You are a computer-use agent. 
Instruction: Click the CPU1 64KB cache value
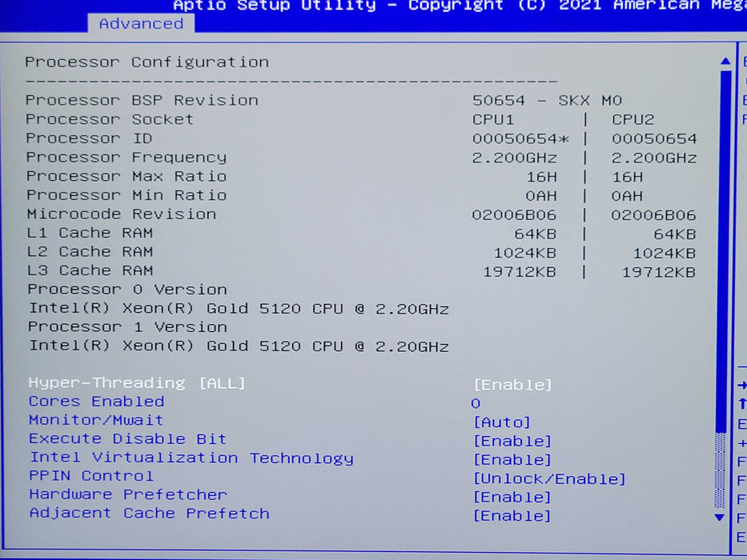click(535, 234)
